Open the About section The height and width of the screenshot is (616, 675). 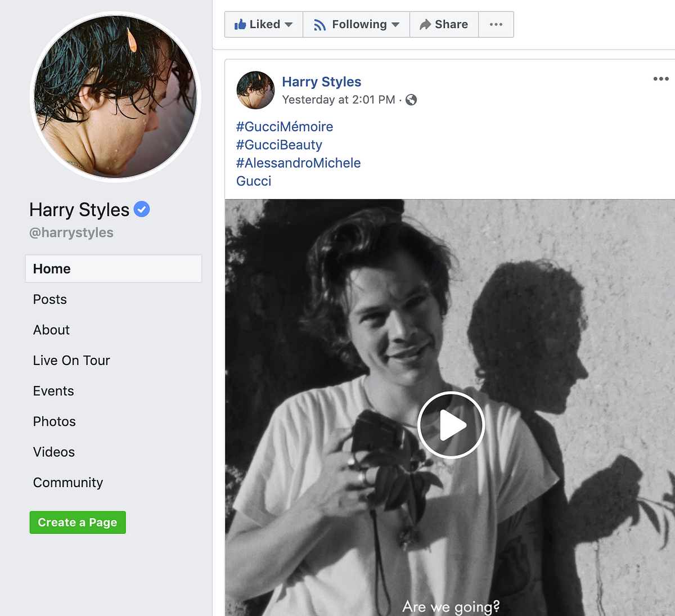pyautogui.click(x=51, y=330)
